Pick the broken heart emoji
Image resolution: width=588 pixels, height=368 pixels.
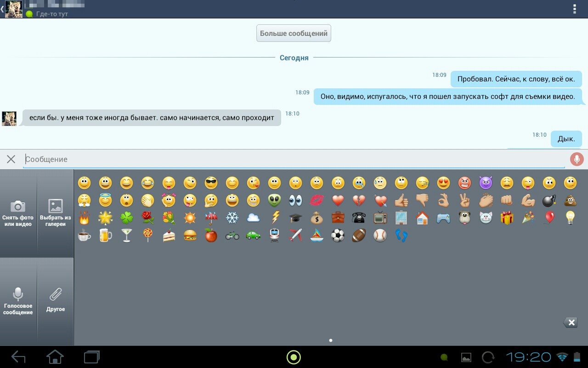click(x=359, y=201)
